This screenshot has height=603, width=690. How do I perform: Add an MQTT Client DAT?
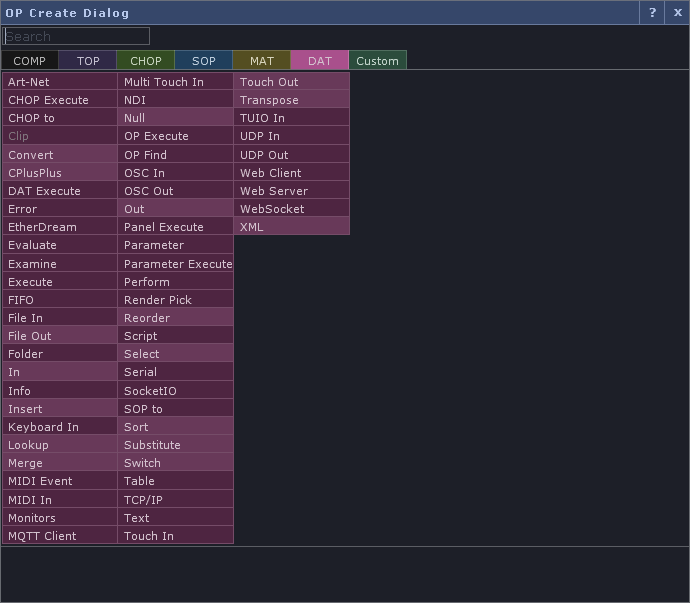tap(60, 536)
